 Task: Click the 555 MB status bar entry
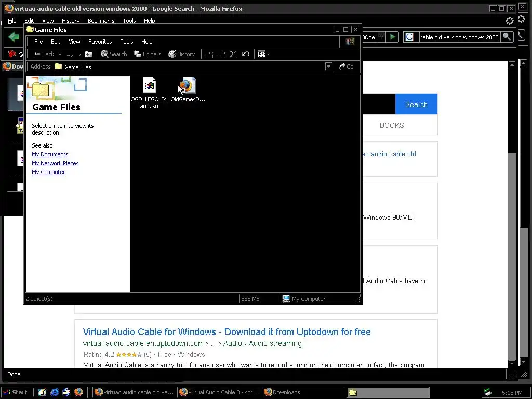(x=250, y=299)
